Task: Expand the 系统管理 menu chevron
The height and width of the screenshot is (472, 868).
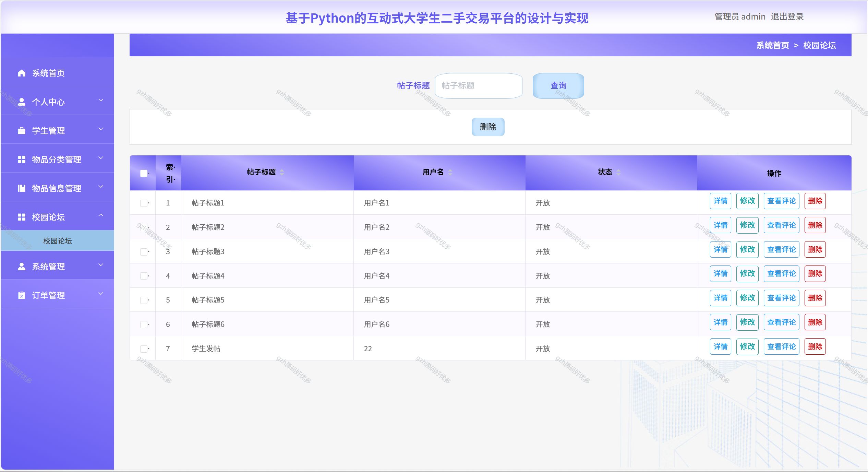Action: point(101,265)
